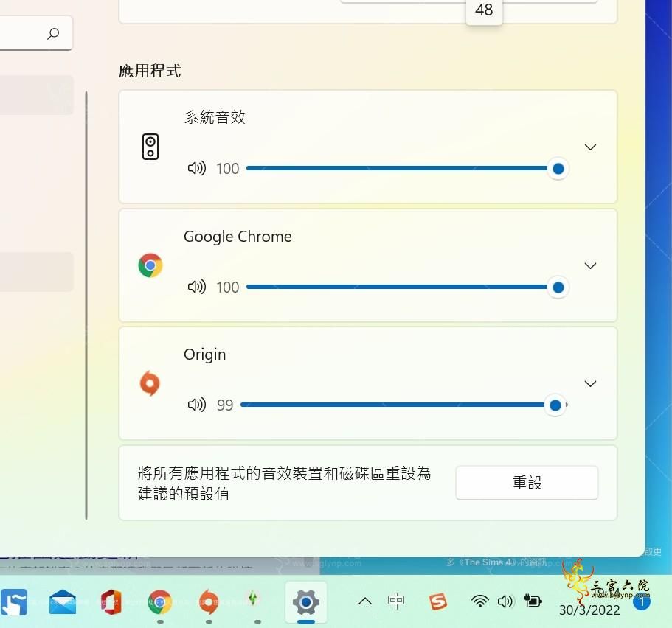Open the Wi-Fi network tray icon

click(x=480, y=601)
